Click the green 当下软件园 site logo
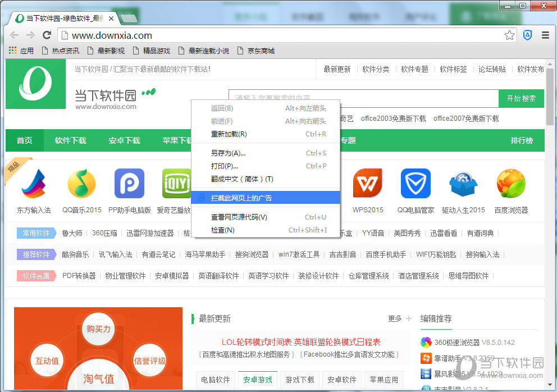The width and height of the screenshot is (557, 392). (x=35, y=84)
